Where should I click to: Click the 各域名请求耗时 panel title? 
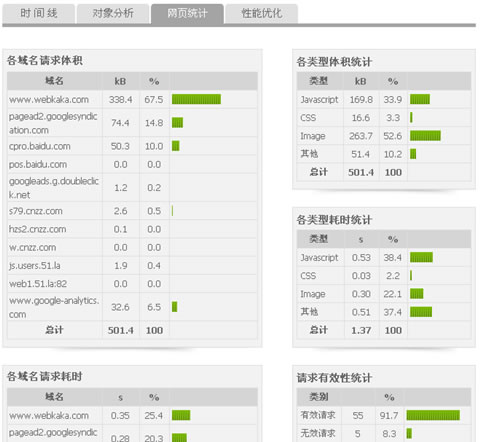click(x=44, y=377)
